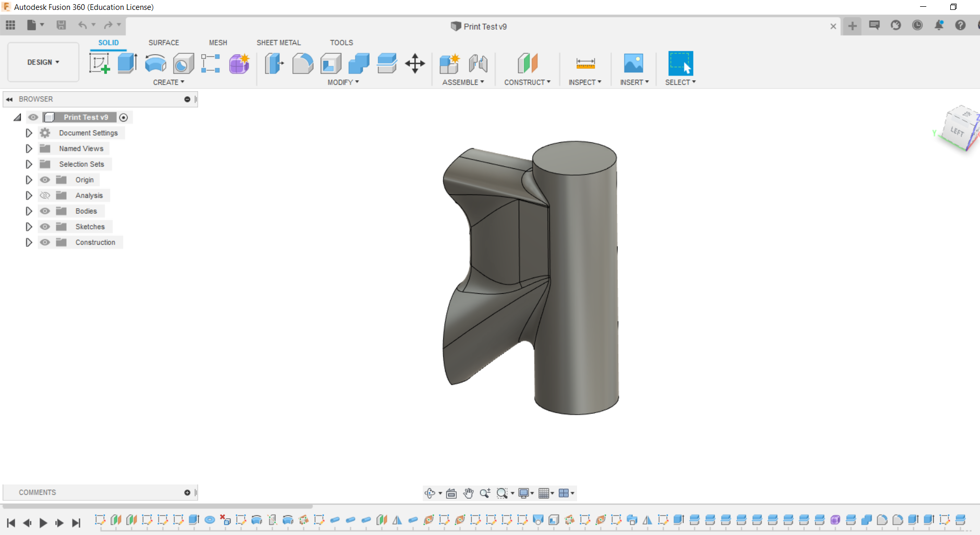Save the document
Screen dimensions: 980x535
click(61, 25)
